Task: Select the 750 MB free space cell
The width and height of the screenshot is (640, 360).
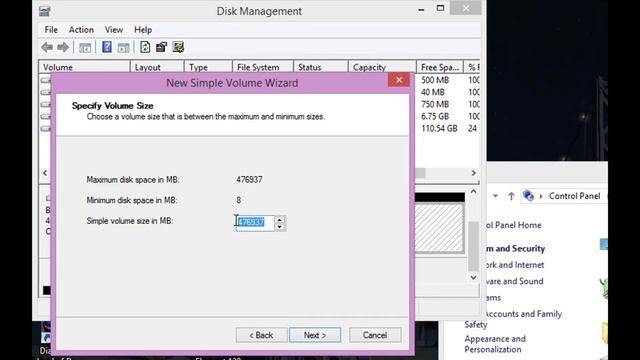Action: 435,104
